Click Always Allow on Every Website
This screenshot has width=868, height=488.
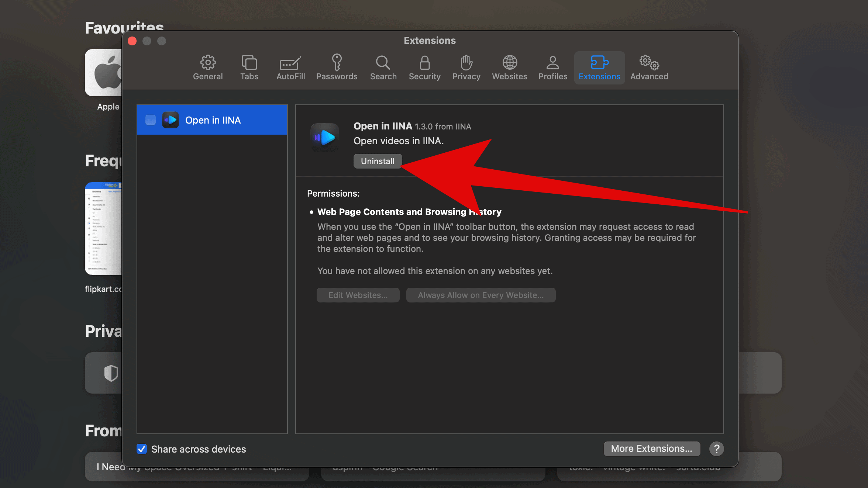[x=480, y=295]
